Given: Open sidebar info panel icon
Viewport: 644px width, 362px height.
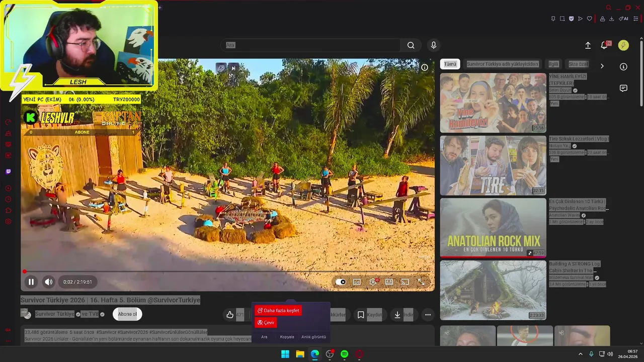Looking at the screenshot, I should tap(623, 67).
